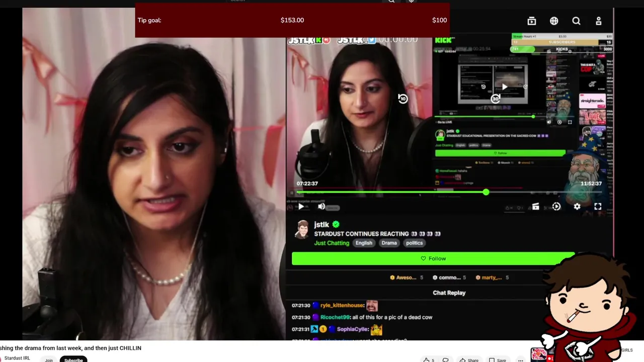
Task: Open the Kick profile icon
Action: pyautogui.click(x=598, y=21)
